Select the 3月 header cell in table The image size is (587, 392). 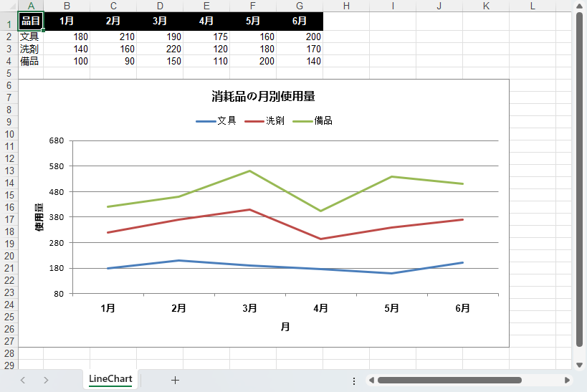point(160,21)
